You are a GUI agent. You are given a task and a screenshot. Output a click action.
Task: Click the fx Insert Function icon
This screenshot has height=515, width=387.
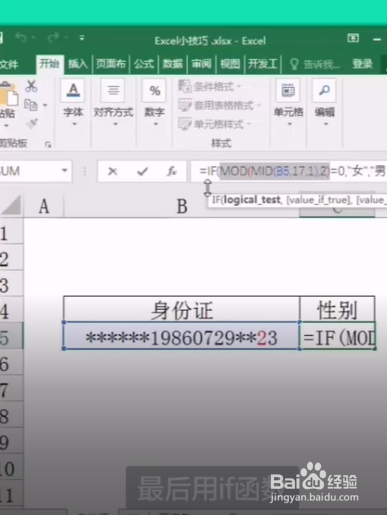click(172, 171)
